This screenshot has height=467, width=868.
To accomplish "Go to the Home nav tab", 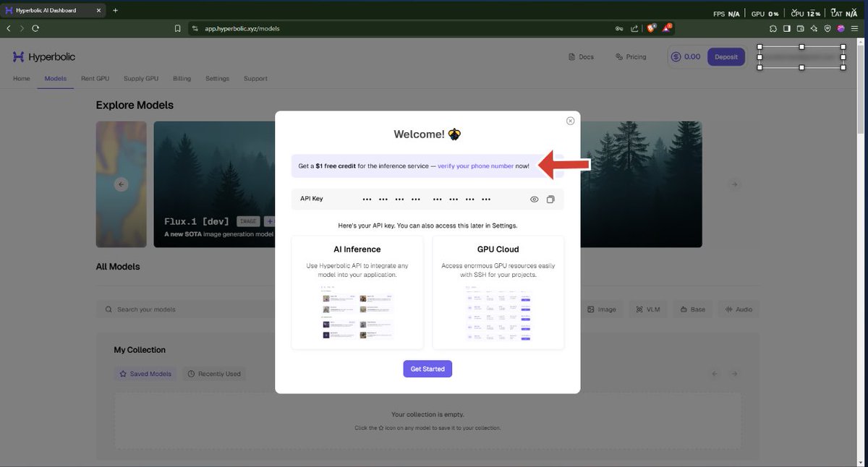I will [22, 79].
